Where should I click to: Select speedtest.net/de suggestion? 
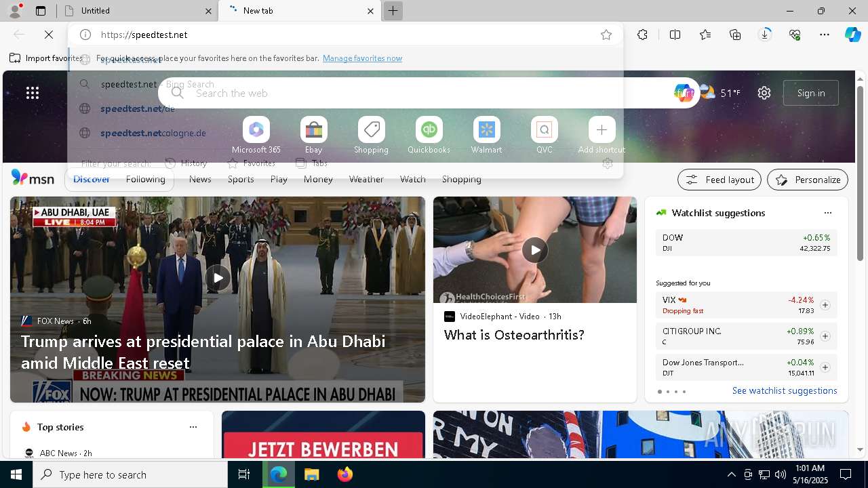344,108
